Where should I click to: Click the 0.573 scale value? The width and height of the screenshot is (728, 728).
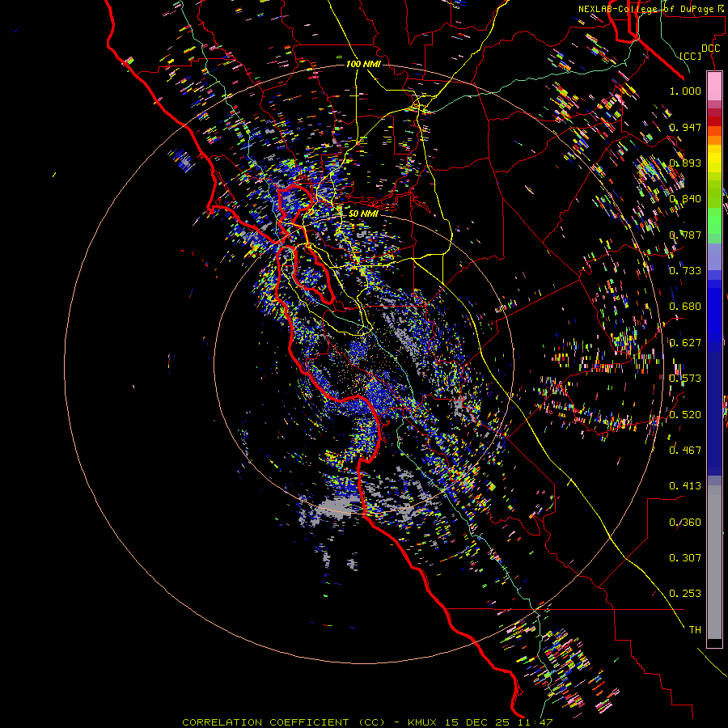685,378
